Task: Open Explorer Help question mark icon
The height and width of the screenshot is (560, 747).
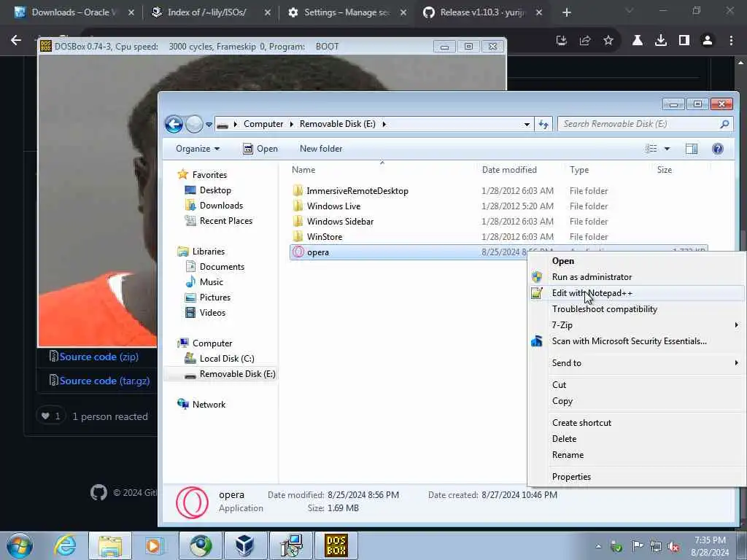Action: (x=718, y=149)
